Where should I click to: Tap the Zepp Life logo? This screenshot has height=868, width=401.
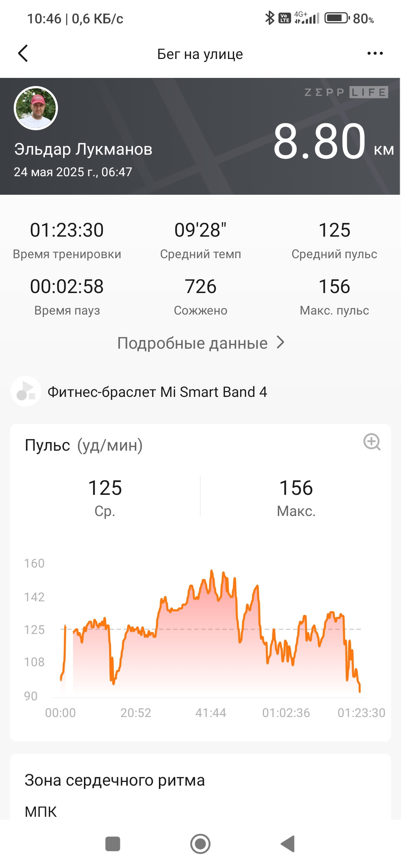tap(346, 92)
